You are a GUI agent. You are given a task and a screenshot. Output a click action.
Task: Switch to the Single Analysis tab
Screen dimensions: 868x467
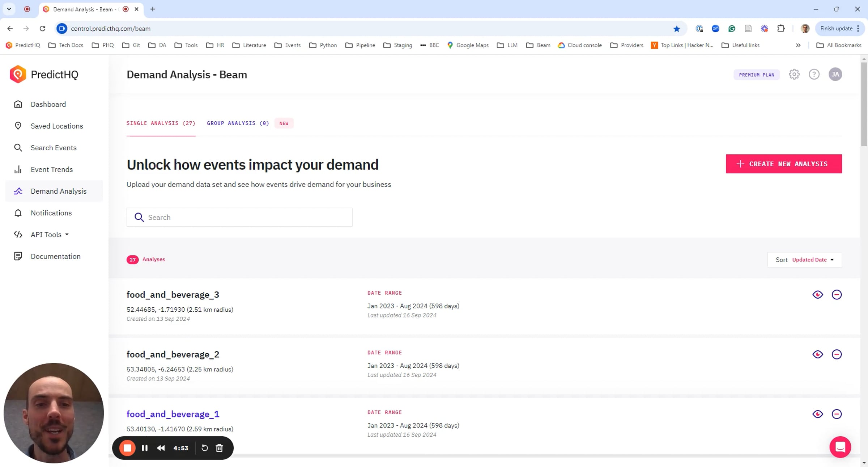coord(161,123)
